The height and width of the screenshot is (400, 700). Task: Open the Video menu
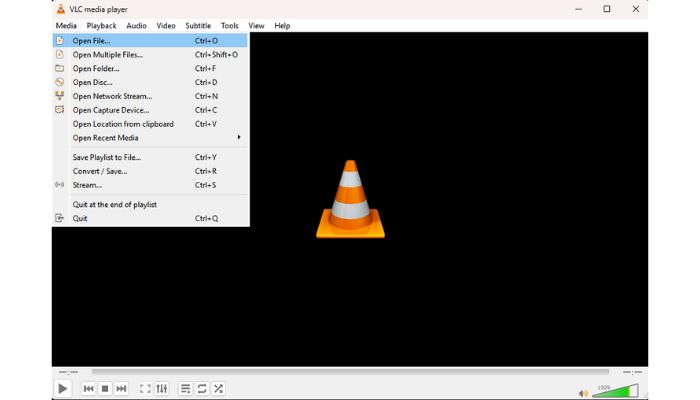click(x=166, y=26)
